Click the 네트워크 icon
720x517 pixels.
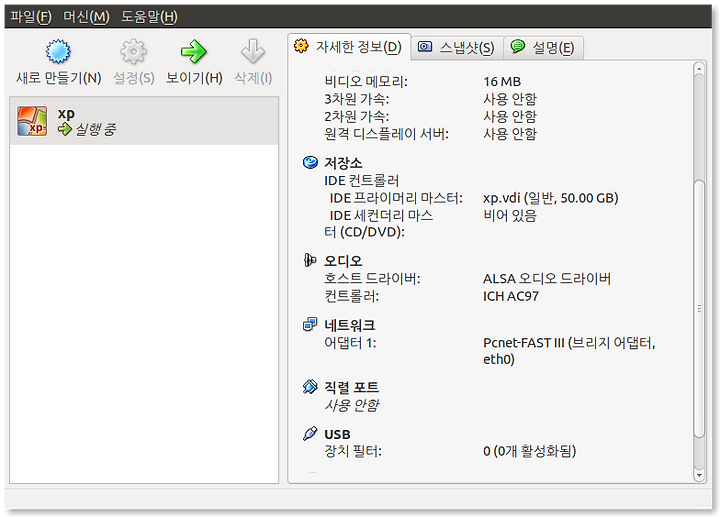pos(310,325)
